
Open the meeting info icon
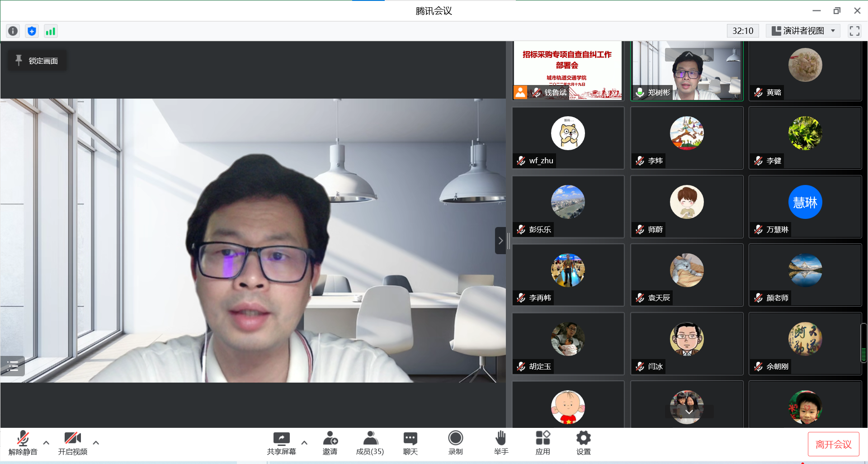13,31
